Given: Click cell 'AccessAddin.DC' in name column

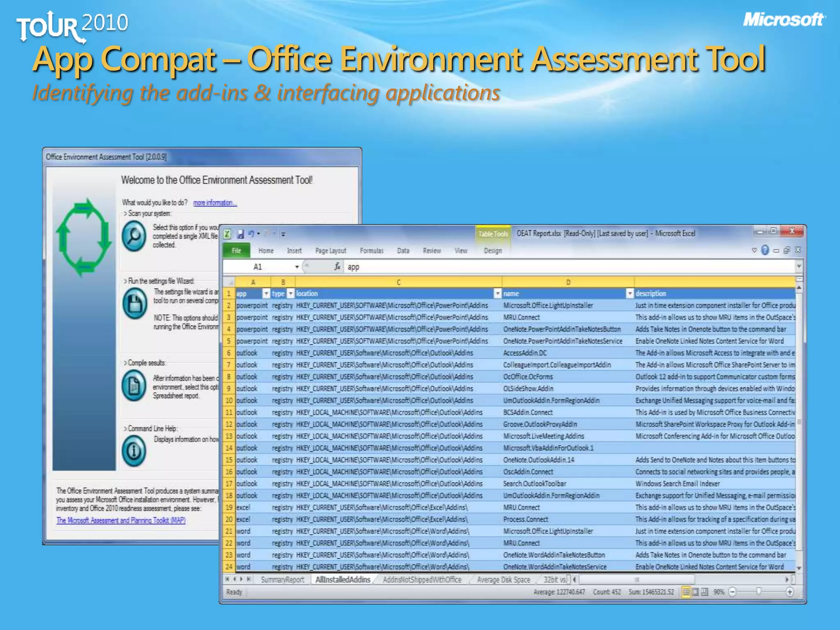Looking at the screenshot, I should [x=568, y=353].
